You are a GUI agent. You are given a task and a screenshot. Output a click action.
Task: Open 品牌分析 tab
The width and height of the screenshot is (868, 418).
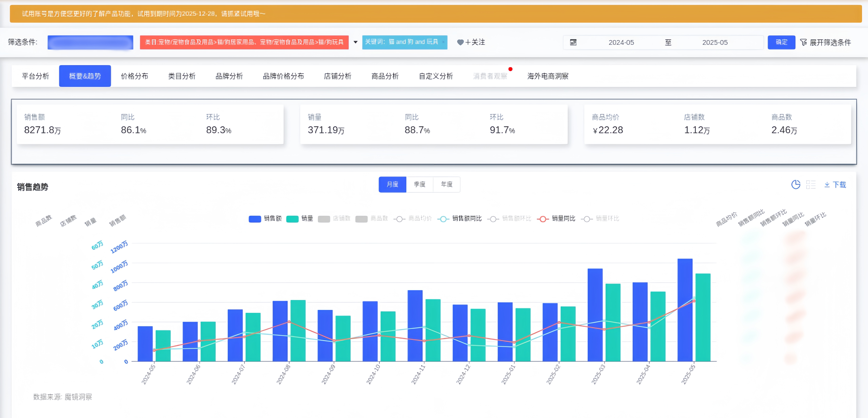pos(229,76)
